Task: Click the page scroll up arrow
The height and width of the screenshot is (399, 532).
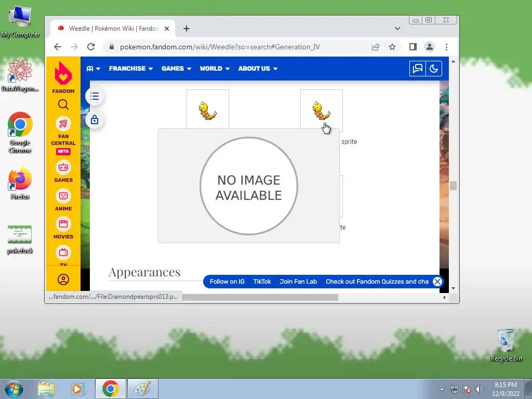Action: point(453,61)
